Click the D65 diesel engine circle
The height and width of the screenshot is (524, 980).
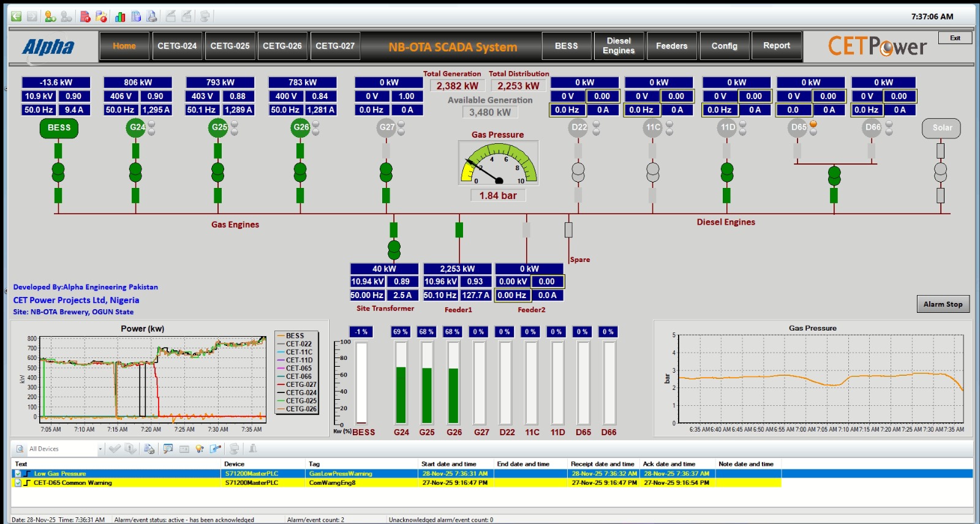click(x=797, y=127)
